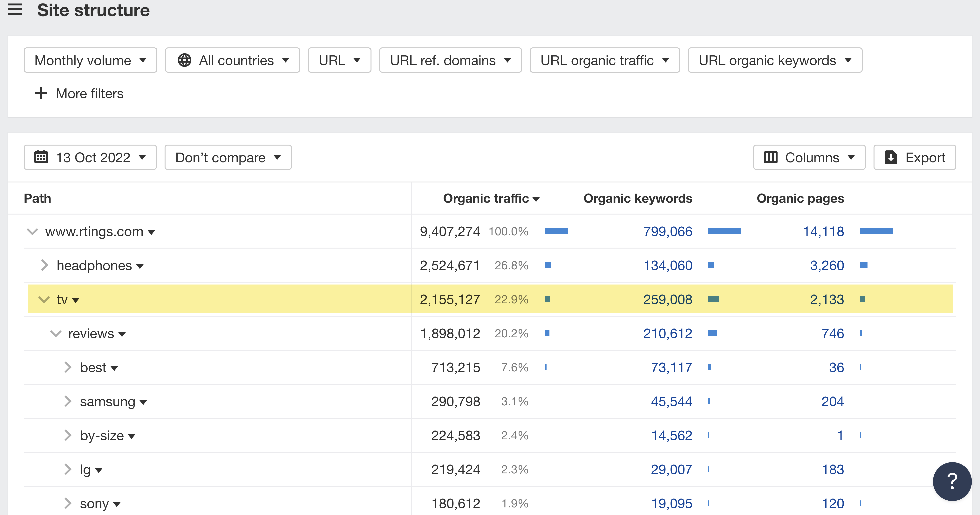The height and width of the screenshot is (515, 980).
Task: Collapse the reviews tree node
Action: pyautogui.click(x=56, y=333)
